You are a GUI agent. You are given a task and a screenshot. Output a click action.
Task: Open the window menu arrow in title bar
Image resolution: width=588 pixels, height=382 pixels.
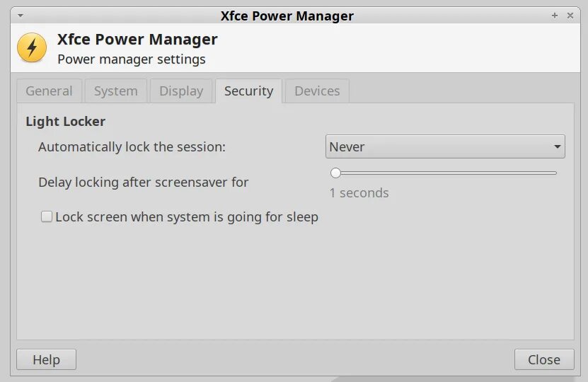[20, 15]
